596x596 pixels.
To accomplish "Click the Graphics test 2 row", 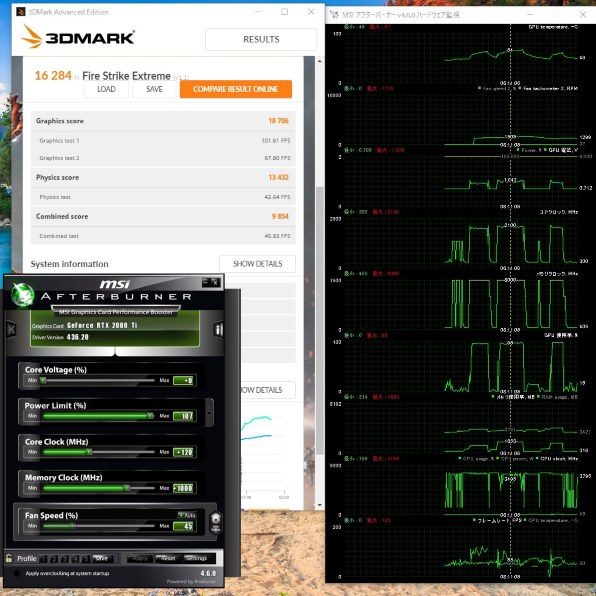I will pyautogui.click(x=163, y=158).
